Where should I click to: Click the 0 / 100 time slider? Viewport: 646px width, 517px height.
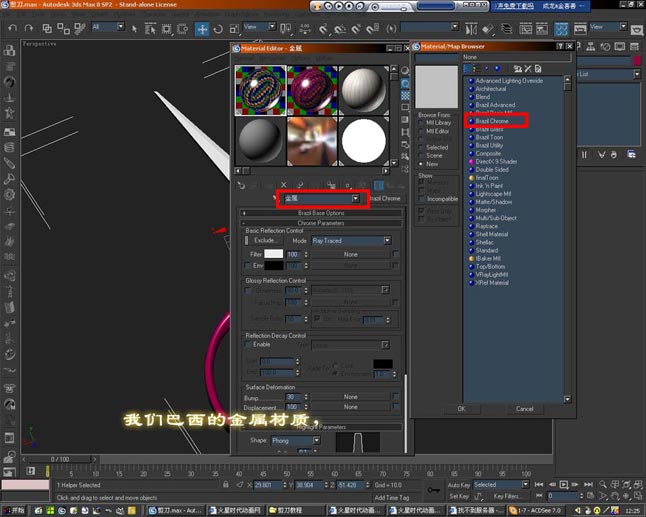click(x=60, y=459)
